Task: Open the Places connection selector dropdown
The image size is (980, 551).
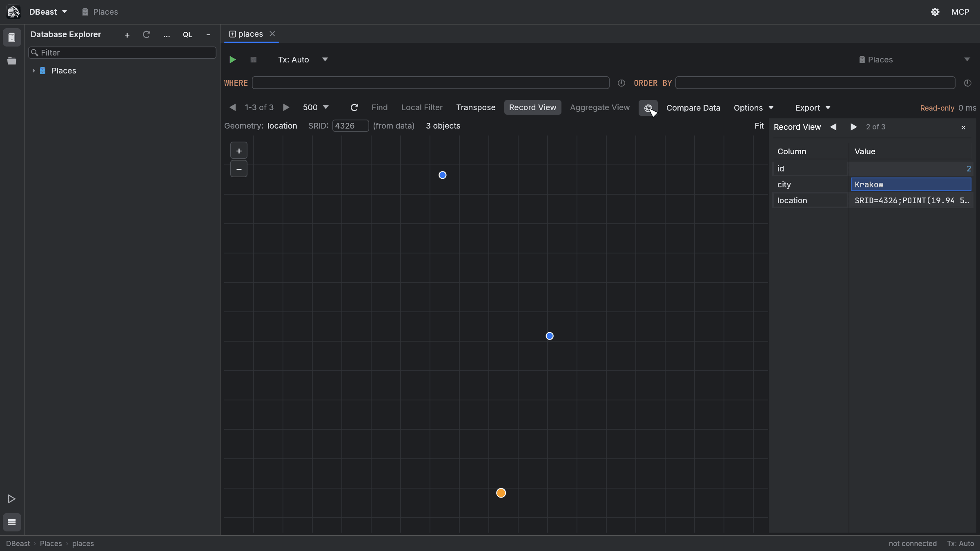Action: point(914,60)
